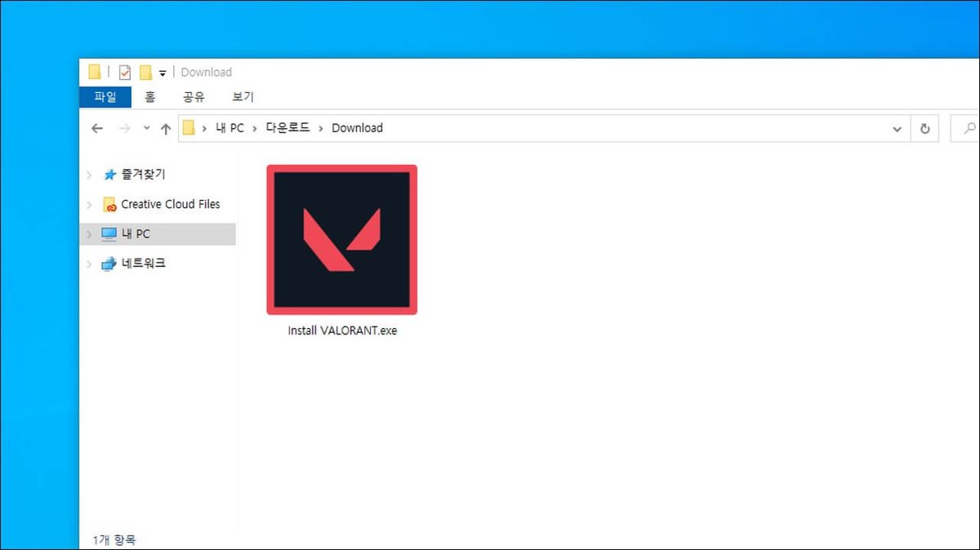Expand the breadcrumb chevron after 다운로드
The height and width of the screenshot is (550, 980).
point(321,128)
